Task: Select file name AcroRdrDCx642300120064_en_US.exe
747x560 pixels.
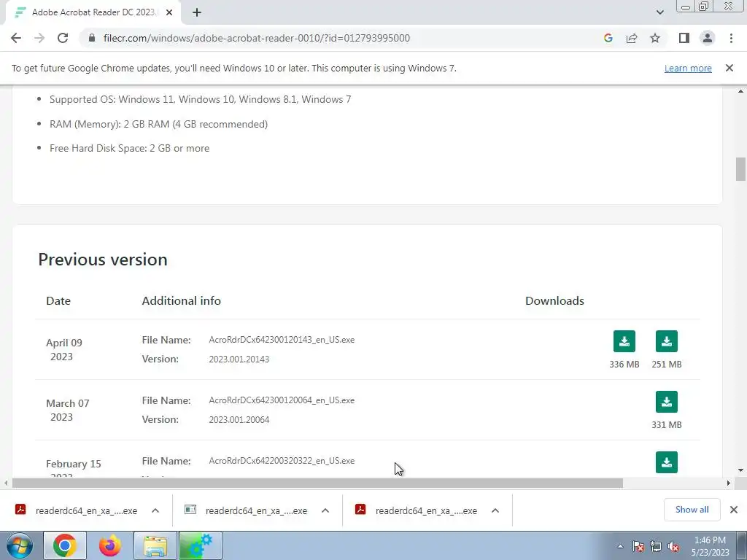Action: (282, 400)
